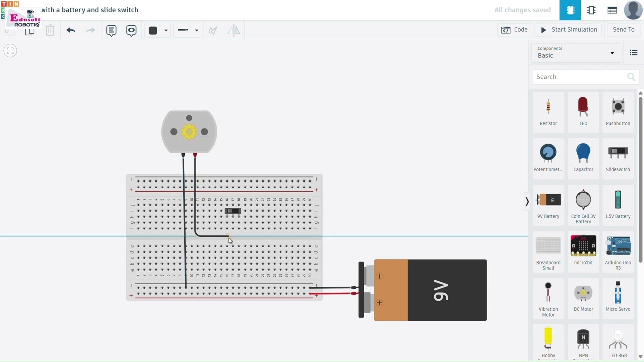Select the 9V Battery in the components panel

(548, 205)
